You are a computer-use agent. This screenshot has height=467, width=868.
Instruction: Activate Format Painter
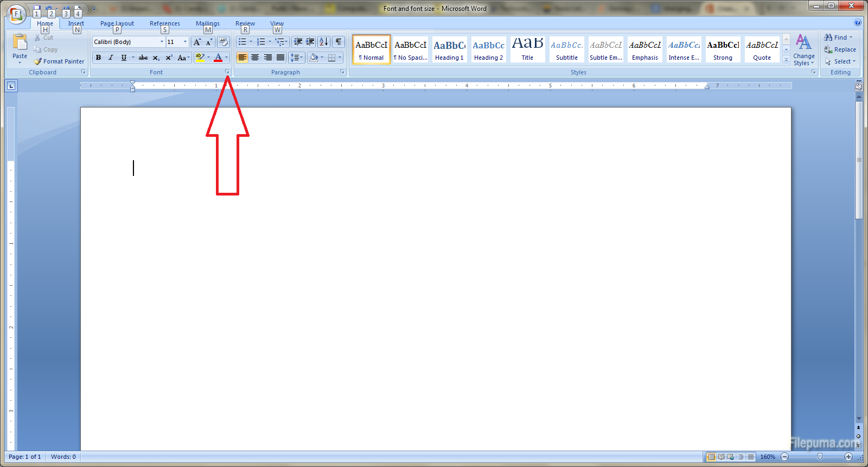click(x=59, y=61)
